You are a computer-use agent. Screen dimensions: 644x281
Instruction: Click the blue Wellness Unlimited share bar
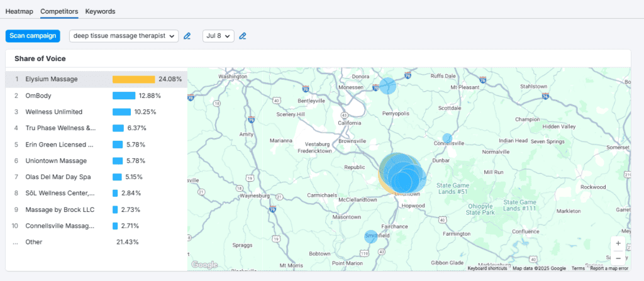click(121, 112)
